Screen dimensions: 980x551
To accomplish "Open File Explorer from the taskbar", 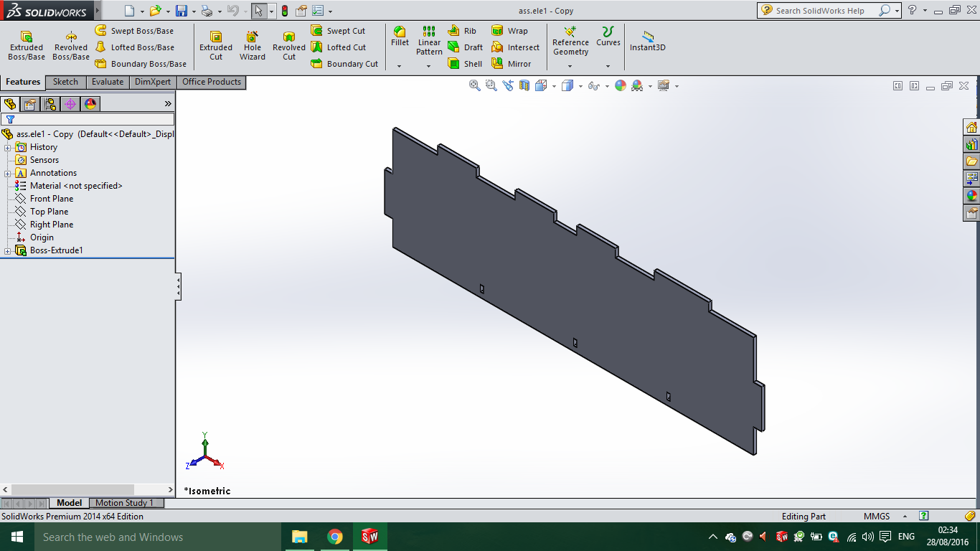I will [299, 537].
